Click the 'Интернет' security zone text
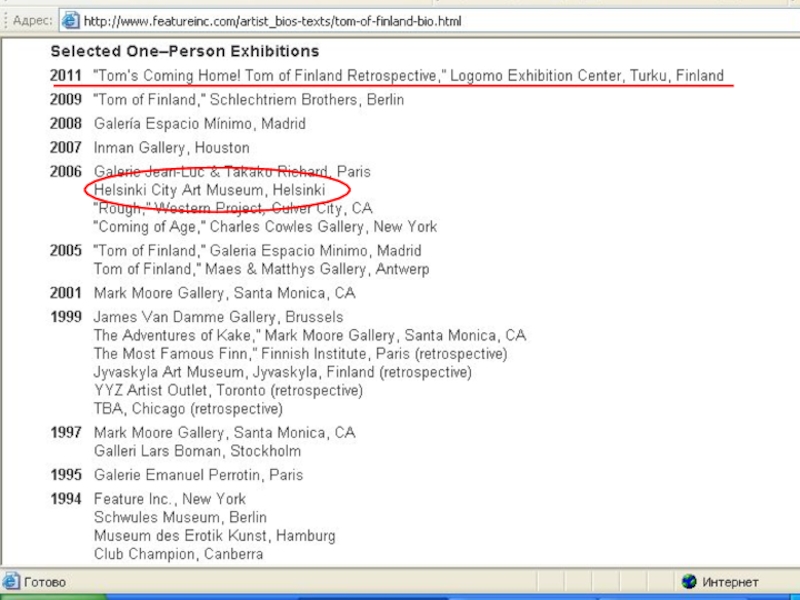Viewport: 800px width, 600px height. [x=730, y=582]
